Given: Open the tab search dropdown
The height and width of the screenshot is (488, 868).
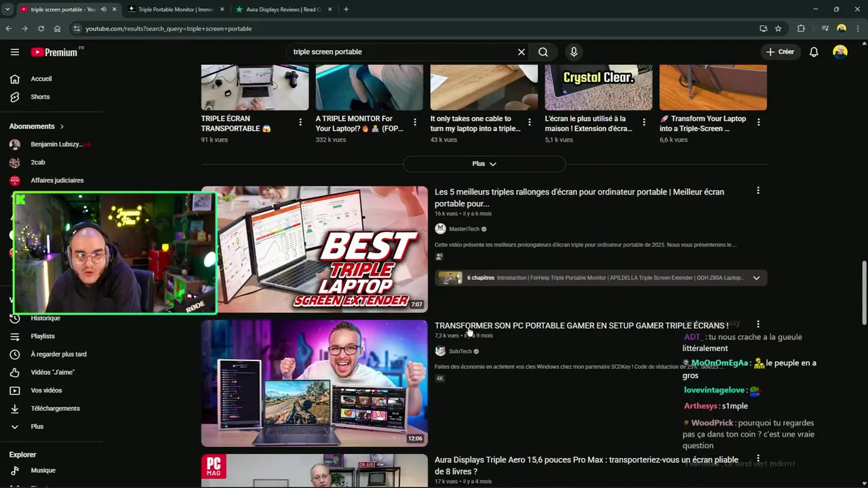Looking at the screenshot, I should click(7, 9).
